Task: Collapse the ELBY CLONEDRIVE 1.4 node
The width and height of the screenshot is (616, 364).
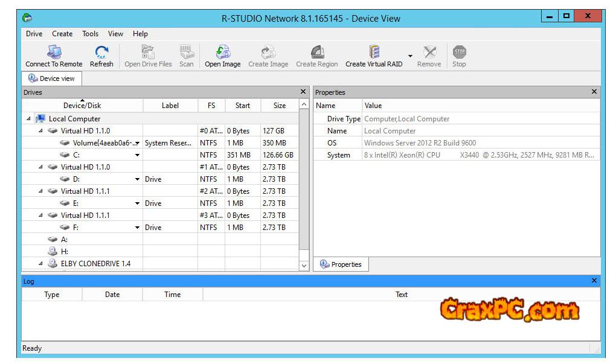Action: [x=40, y=264]
